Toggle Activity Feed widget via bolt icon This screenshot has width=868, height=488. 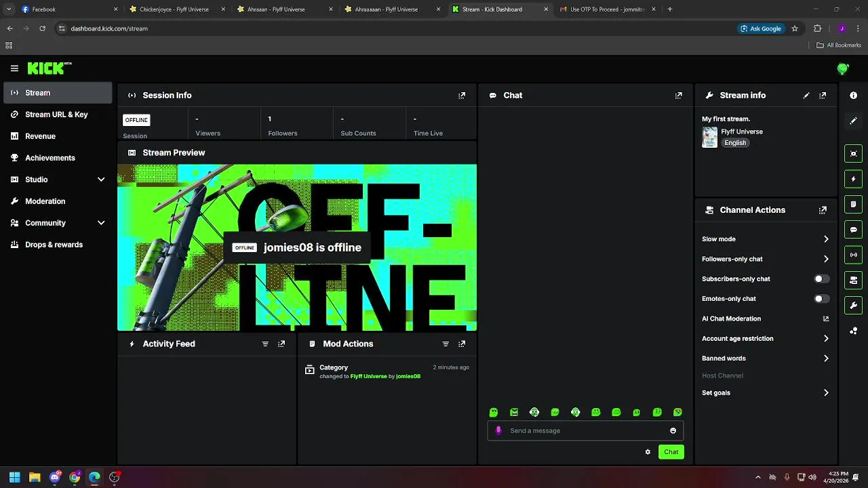pos(854,179)
